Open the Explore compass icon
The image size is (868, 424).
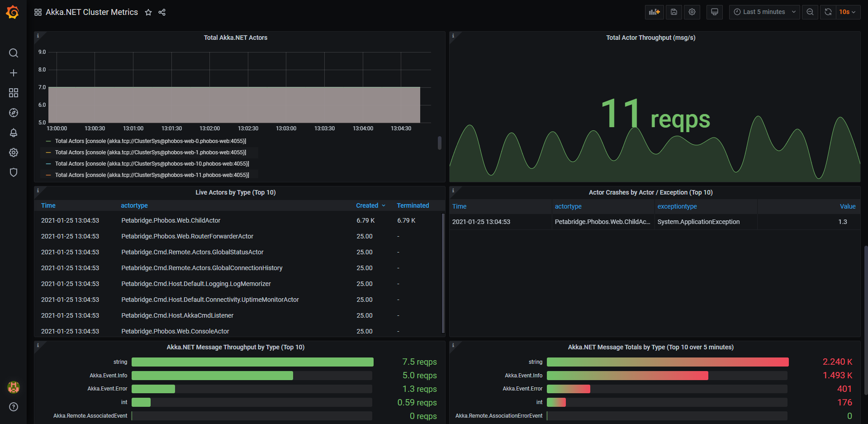[x=14, y=113]
